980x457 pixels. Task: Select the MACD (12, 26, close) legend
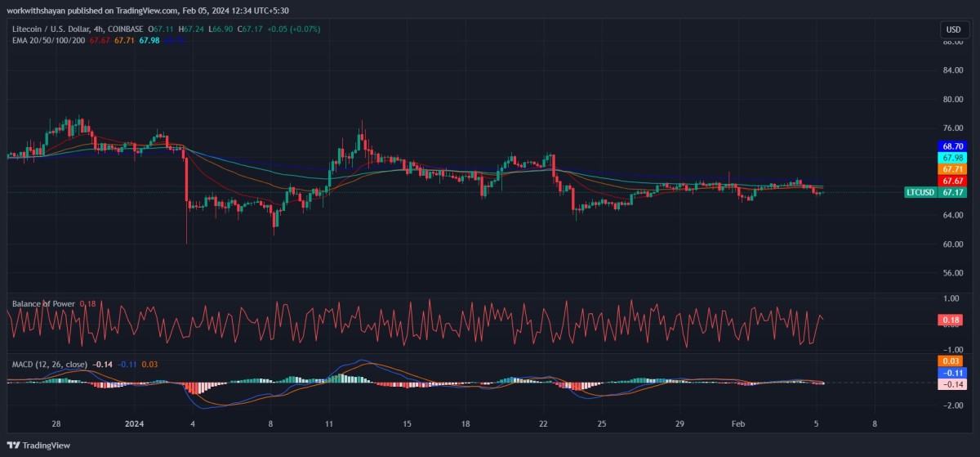click(x=50, y=364)
